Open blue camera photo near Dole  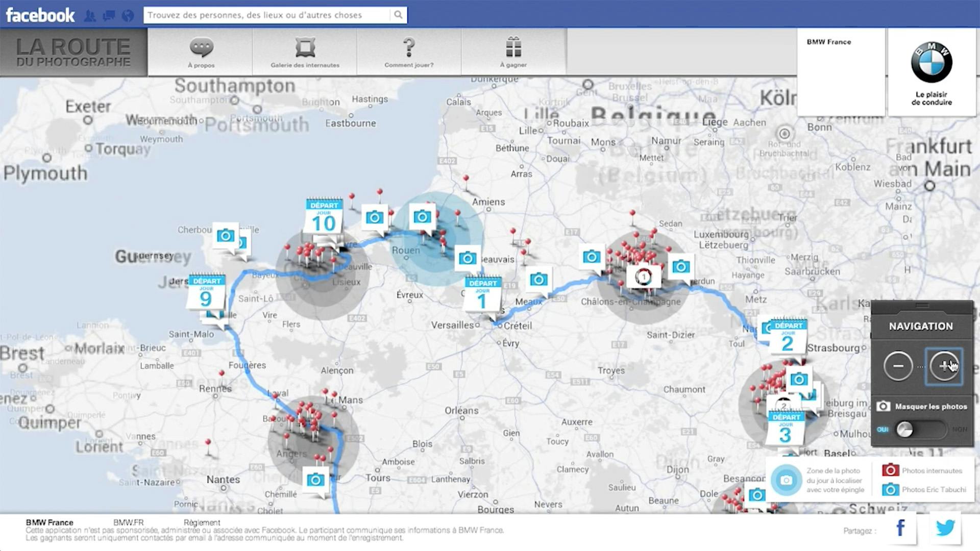point(756,495)
